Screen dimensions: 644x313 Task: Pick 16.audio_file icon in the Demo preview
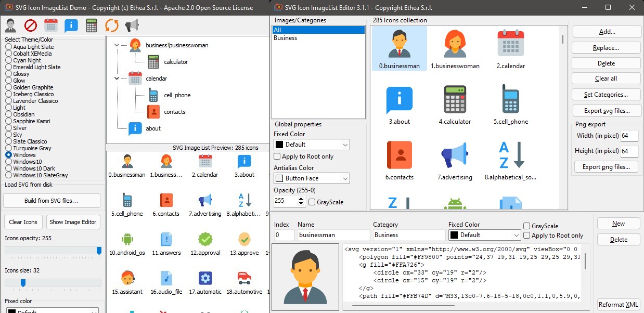click(166, 282)
